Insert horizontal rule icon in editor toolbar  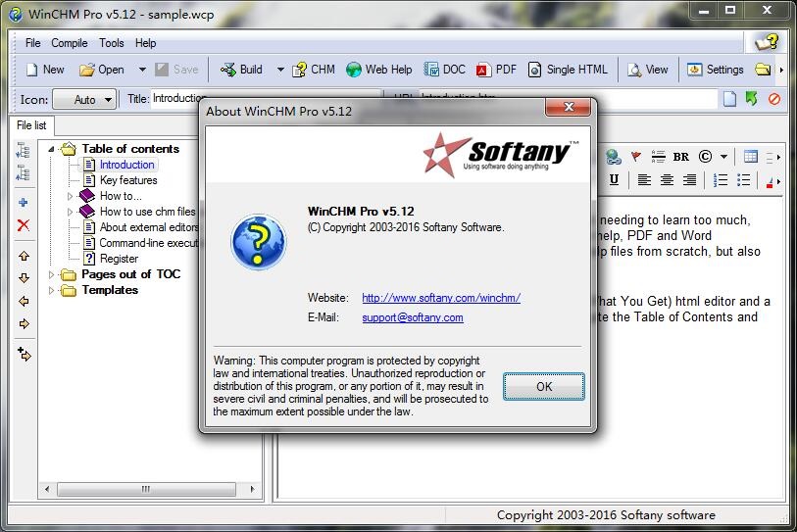(x=658, y=157)
